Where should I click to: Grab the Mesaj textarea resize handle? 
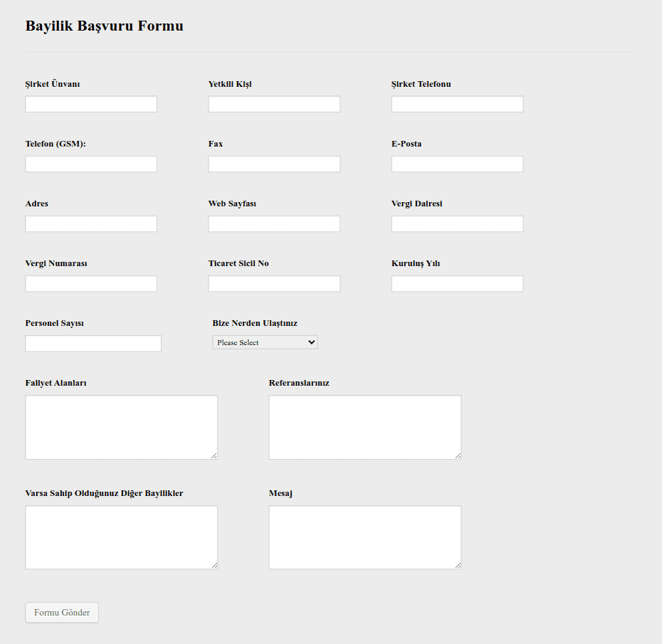(x=458, y=566)
